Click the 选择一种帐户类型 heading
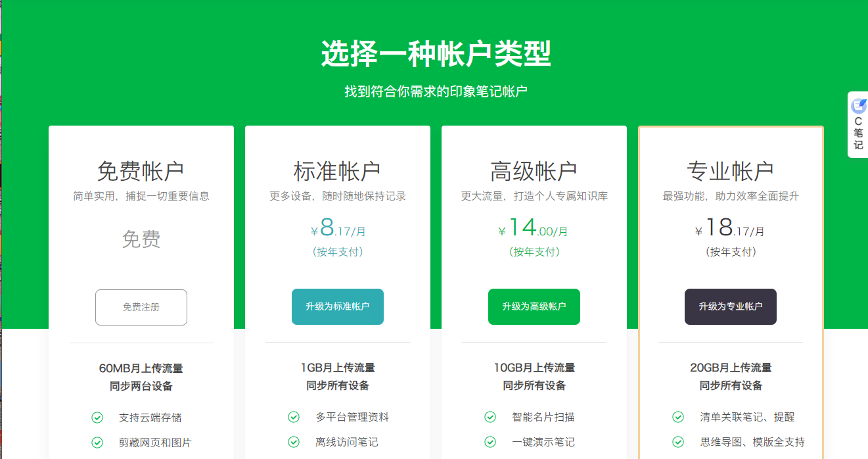868x459 pixels. tap(436, 54)
